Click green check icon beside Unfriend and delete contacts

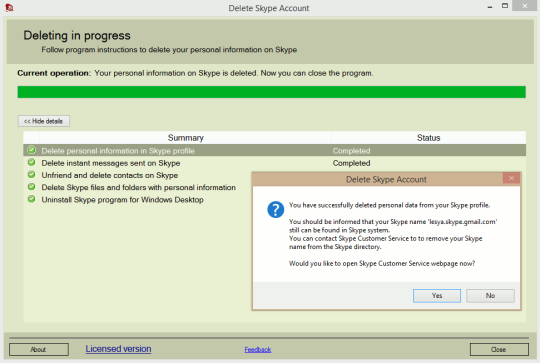click(32, 175)
